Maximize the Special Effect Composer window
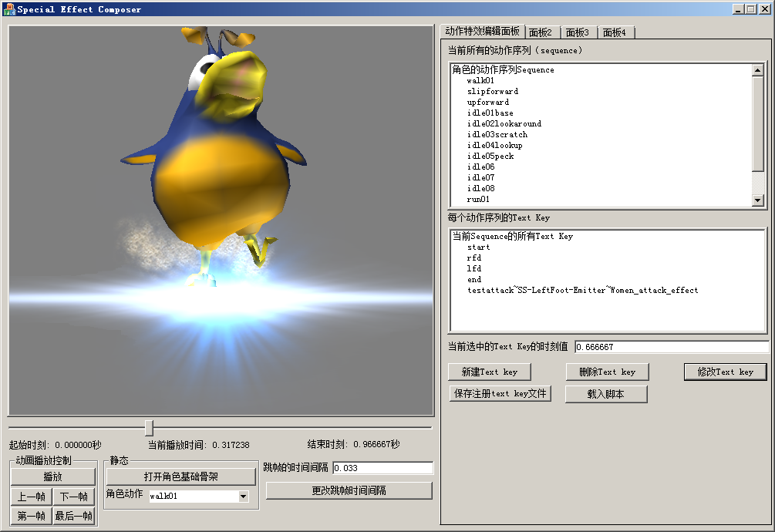This screenshot has height=532, width=775. [751, 9]
